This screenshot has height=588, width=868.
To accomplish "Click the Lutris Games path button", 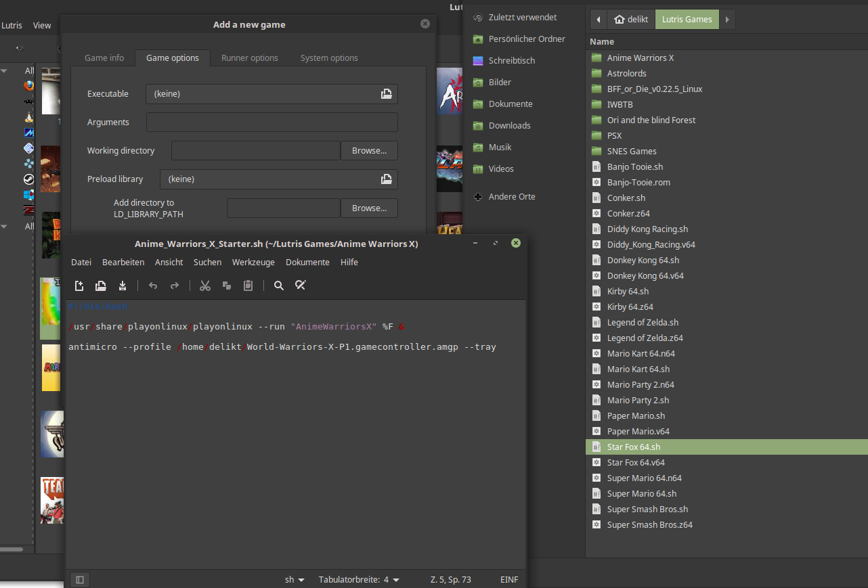I will coord(687,20).
